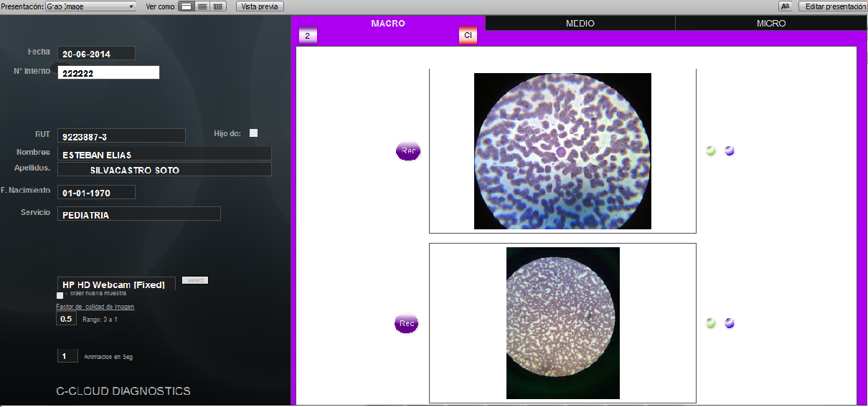868x407 pixels.
Task: Click the red 'Cl' button
Action: pyautogui.click(x=468, y=36)
